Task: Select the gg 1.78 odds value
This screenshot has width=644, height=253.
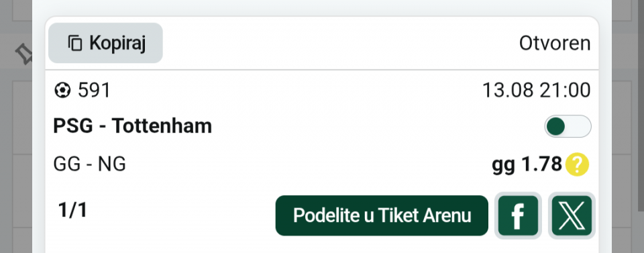Action: [x=527, y=164]
